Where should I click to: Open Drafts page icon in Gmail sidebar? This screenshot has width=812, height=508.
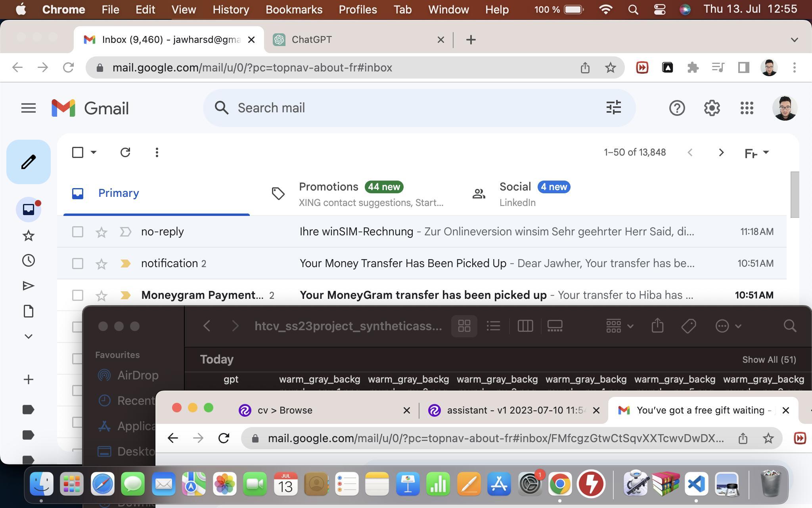click(x=29, y=312)
